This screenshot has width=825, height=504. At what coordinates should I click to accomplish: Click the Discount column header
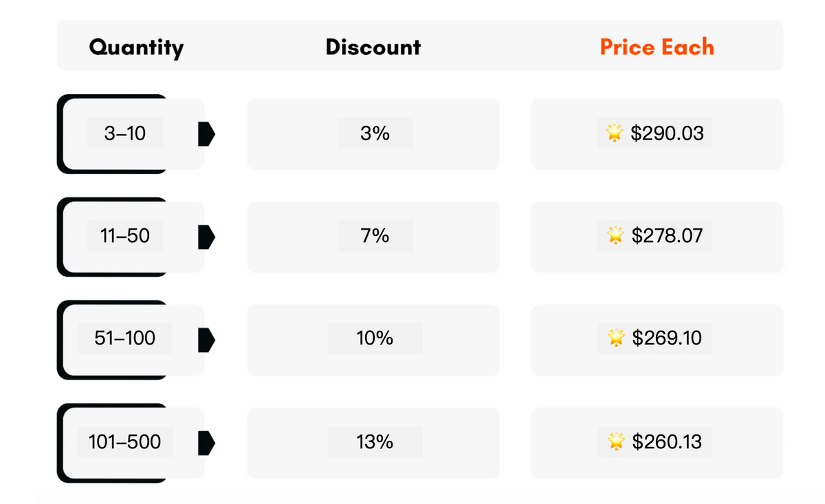click(x=373, y=47)
